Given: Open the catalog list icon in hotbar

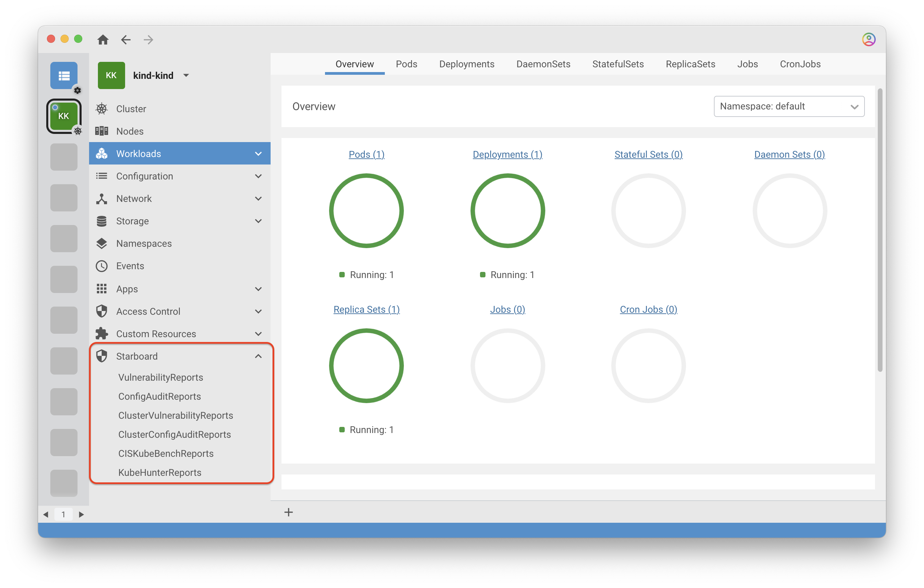Looking at the screenshot, I should (x=64, y=75).
